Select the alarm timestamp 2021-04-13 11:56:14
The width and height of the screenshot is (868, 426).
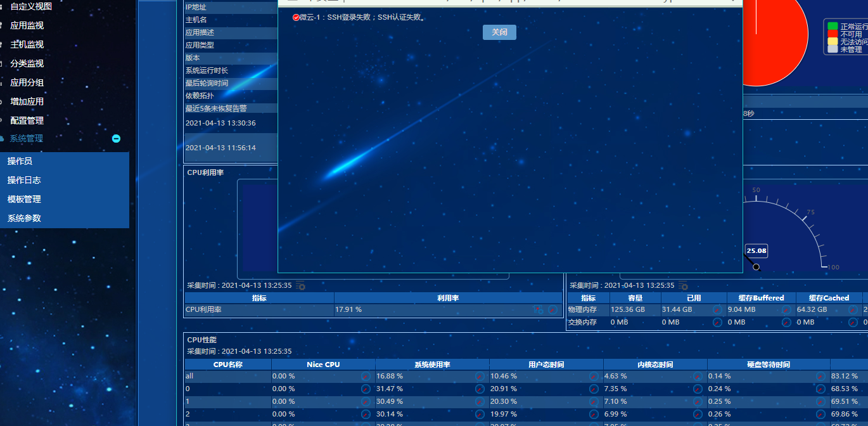point(220,148)
